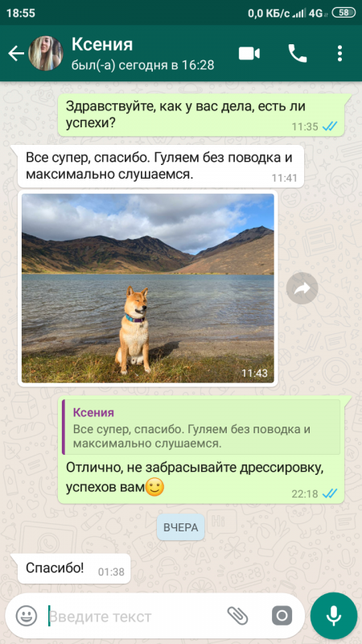
Task: Tap the "Все супер, спасибо" incoming message
Action: pos(161,166)
